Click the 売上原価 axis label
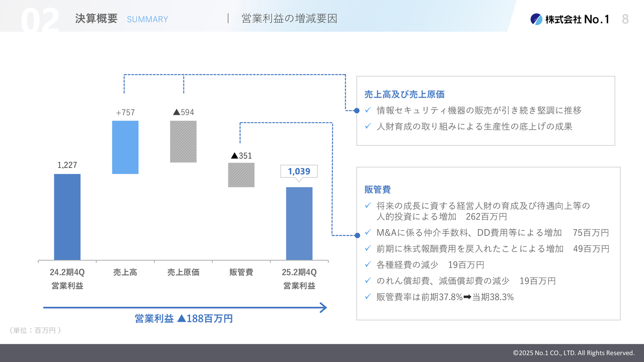This screenshot has height=362, width=644. point(183,273)
